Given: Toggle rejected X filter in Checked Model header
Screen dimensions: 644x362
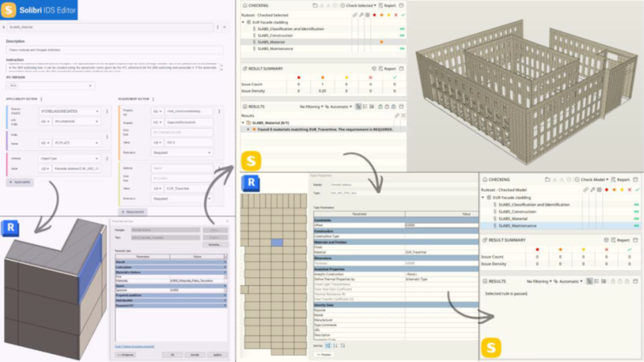Looking at the screenshot, I should point(629,190).
